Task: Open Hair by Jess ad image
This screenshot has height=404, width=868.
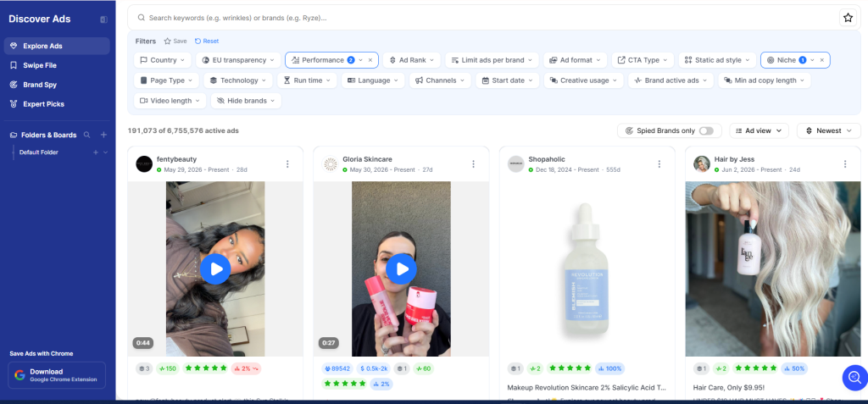Action: [x=773, y=269]
